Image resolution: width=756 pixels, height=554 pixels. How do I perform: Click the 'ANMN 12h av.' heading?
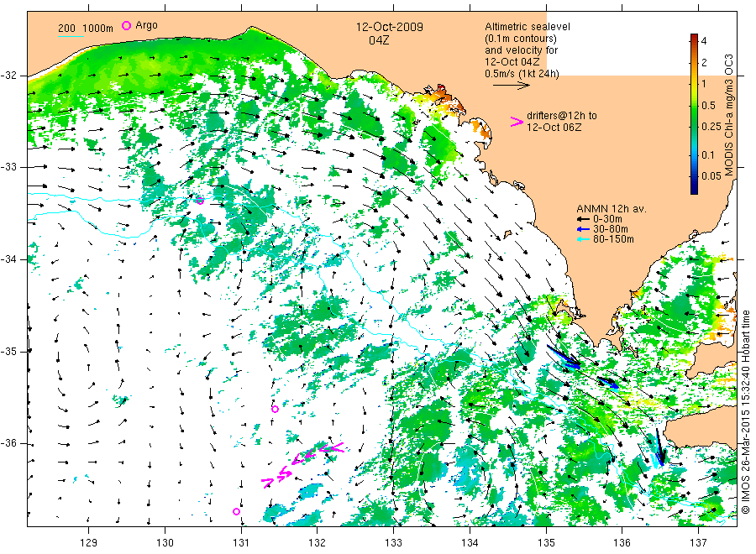point(612,209)
